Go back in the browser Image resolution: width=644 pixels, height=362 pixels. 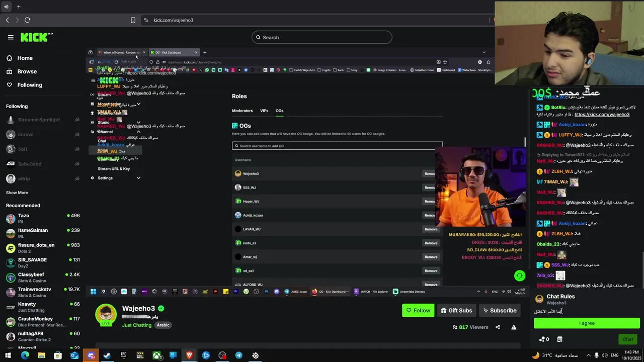point(7,20)
